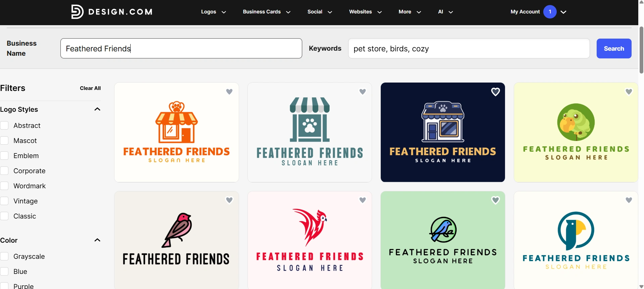Open the orange pet shop logo design
644x289 pixels.
click(177, 132)
